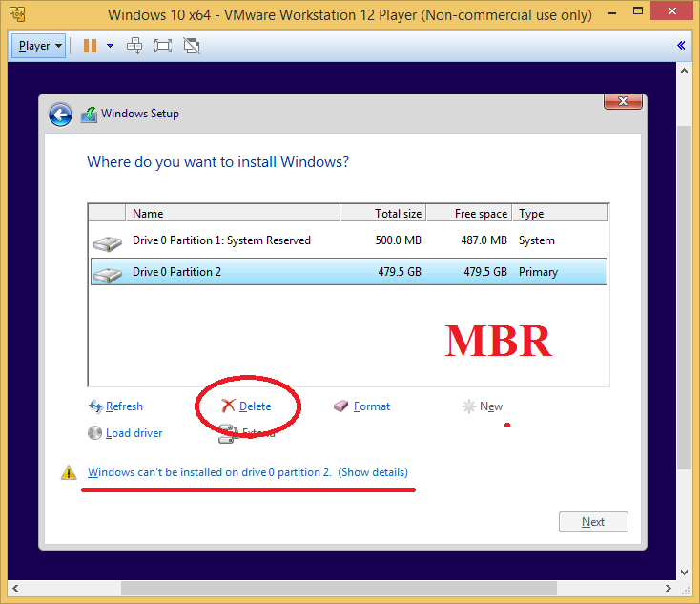700x604 pixels.
Task: Click the eraser Format icon
Action: click(340, 406)
